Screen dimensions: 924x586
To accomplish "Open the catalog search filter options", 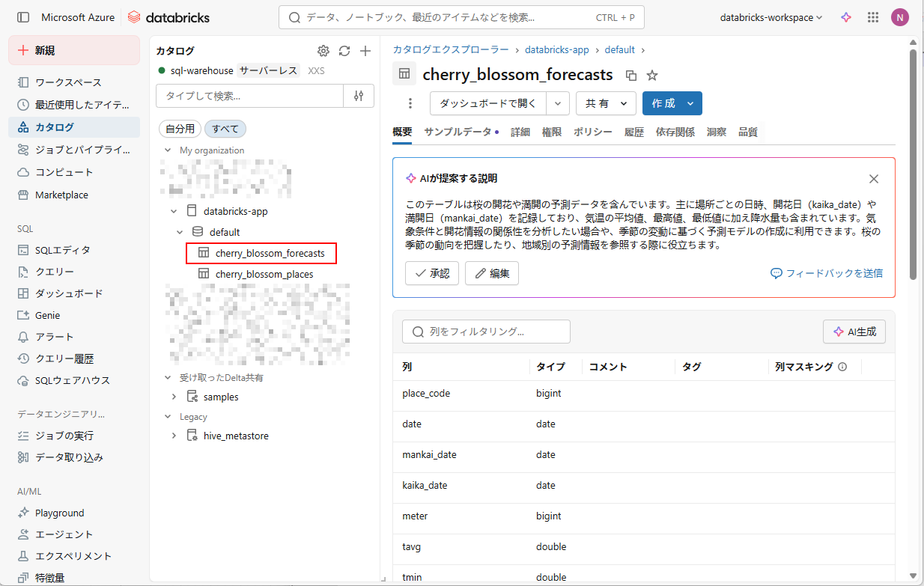I will point(359,96).
